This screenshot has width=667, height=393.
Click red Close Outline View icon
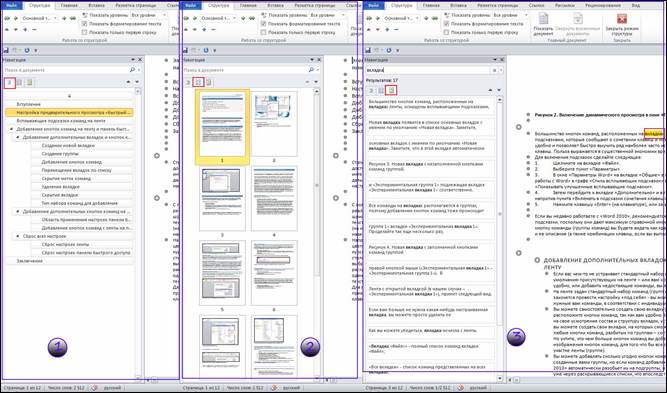click(x=622, y=19)
